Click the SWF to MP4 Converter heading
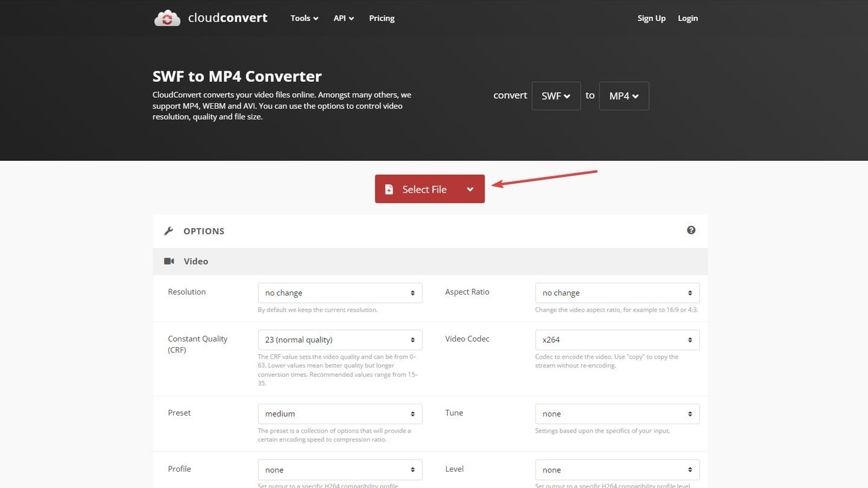Viewport: 868px width, 488px height. pos(237,77)
